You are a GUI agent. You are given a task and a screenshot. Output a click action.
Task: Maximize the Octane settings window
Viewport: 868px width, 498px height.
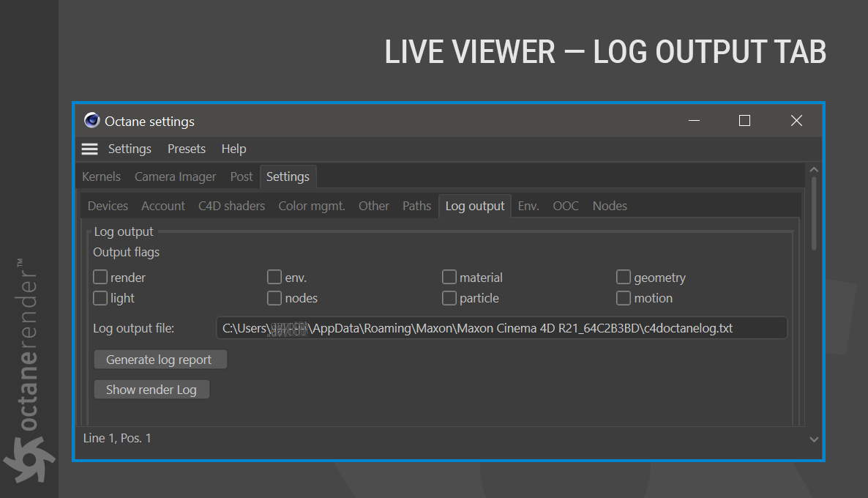point(744,120)
